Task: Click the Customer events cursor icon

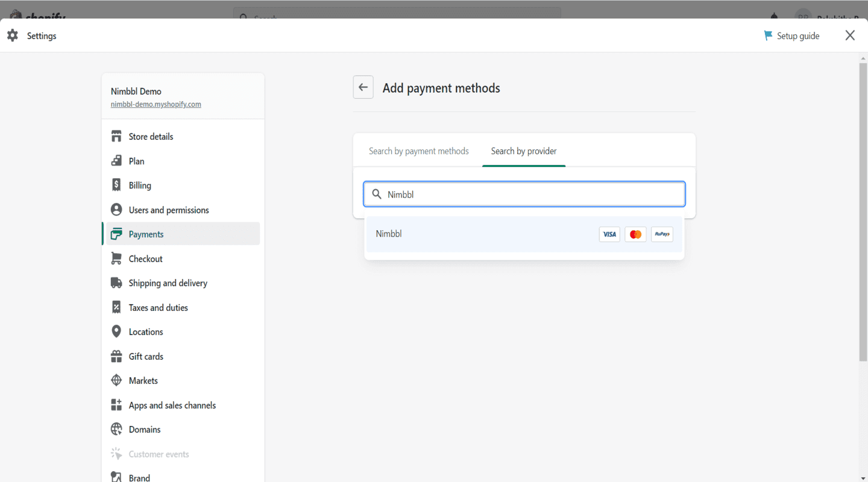Action: pyautogui.click(x=116, y=454)
